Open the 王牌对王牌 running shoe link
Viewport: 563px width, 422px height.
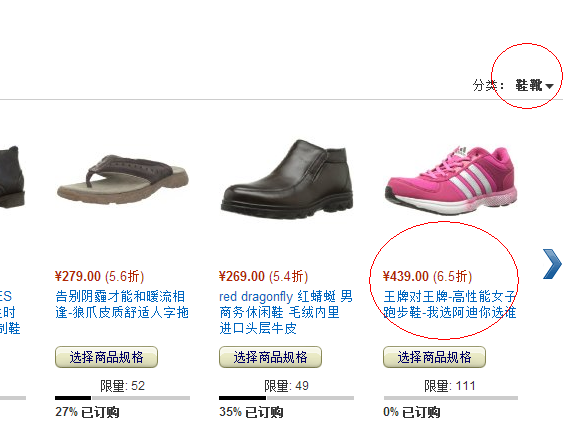pos(450,304)
